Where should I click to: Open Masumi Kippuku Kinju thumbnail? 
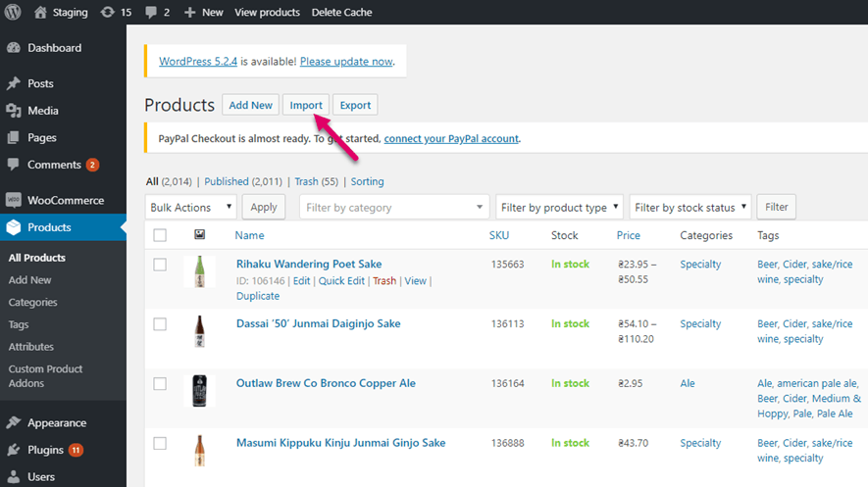(199, 451)
